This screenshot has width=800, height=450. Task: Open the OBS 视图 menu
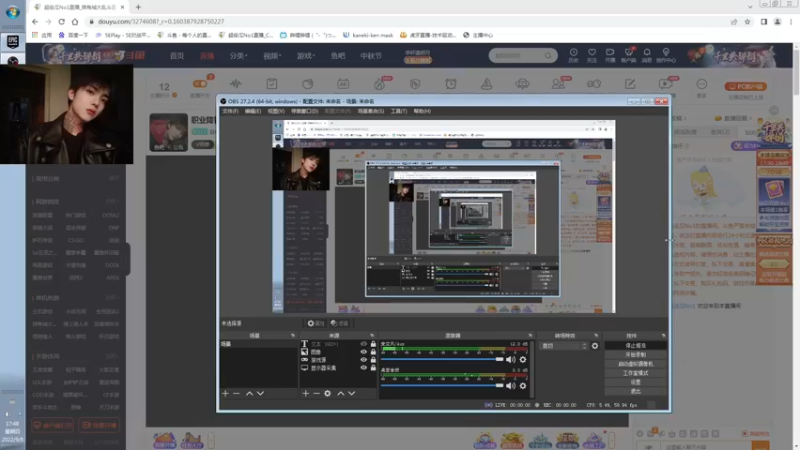point(276,111)
